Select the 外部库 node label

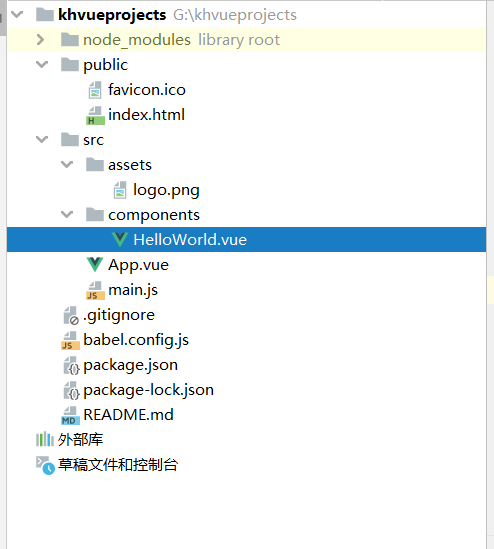pos(81,440)
